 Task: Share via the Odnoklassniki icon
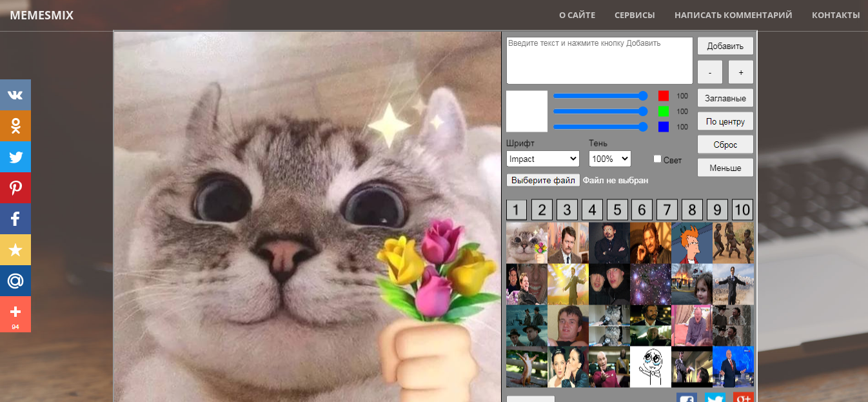tap(15, 126)
